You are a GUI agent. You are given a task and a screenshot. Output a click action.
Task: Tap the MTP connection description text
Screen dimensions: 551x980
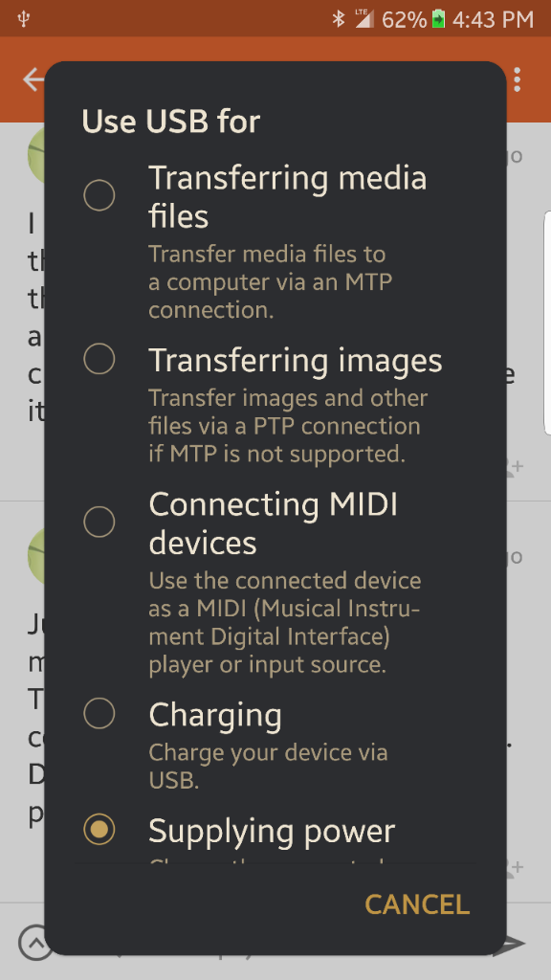point(271,282)
